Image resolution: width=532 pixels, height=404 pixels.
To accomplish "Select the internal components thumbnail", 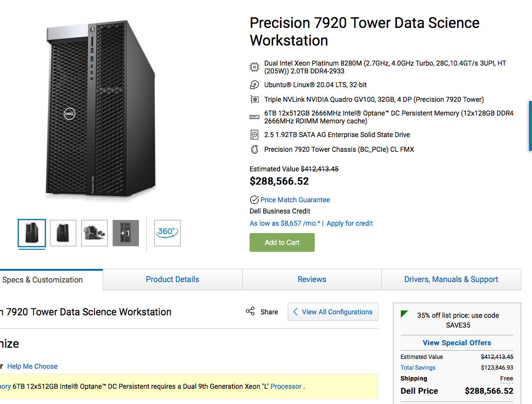I will coord(94,233).
